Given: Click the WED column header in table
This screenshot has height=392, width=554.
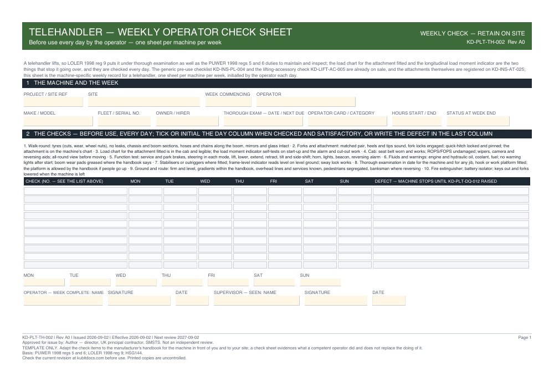Looking at the screenshot, I should pos(206,181).
